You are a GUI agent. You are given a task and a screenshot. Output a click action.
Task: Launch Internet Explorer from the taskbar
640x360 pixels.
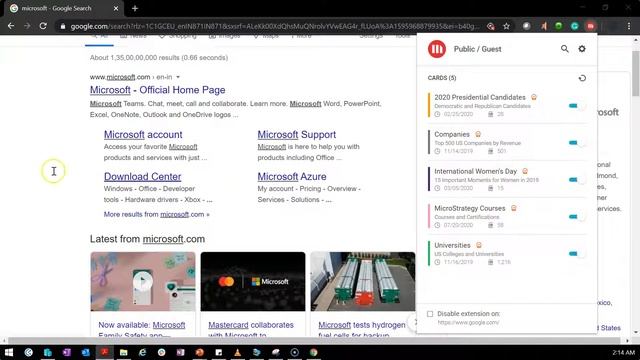click(142, 352)
